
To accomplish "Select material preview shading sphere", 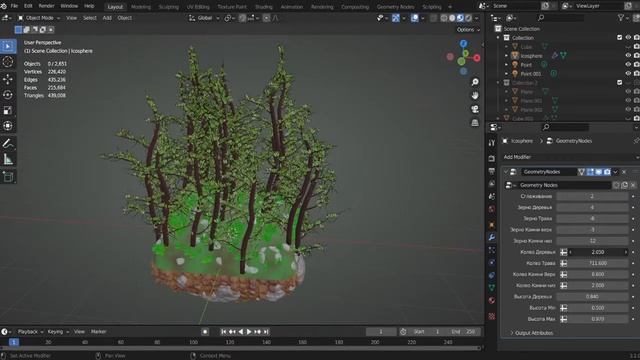I will 460,18.
